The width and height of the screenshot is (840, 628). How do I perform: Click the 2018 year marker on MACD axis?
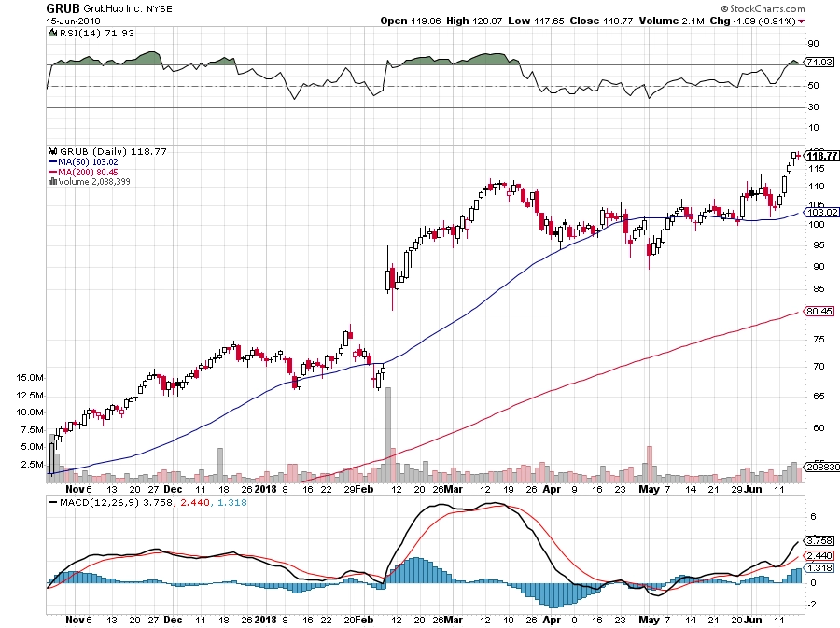(265, 620)
